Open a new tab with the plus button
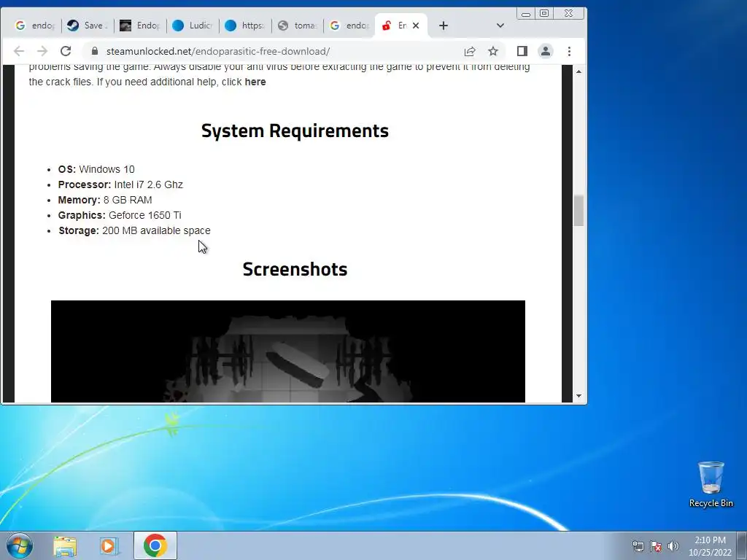747x560 pixels. (x=444, y=26)
